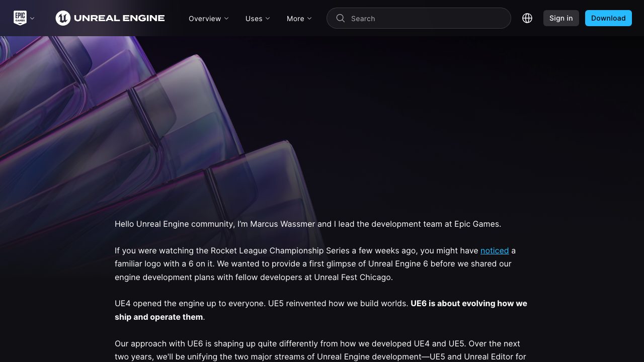This screenshot has width=644, height=362.
Task: Click the text 'Unreal Fest Chicago'
Action: tap(353, 277)
